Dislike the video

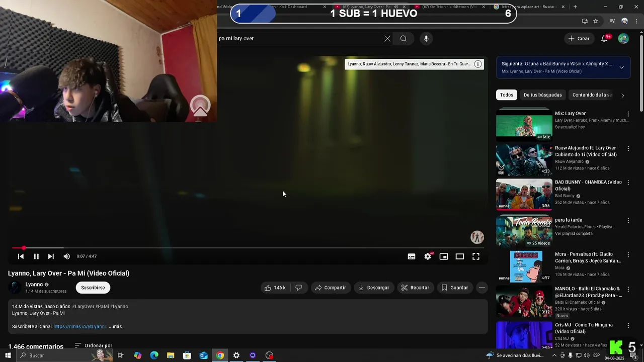pos(298,288)
